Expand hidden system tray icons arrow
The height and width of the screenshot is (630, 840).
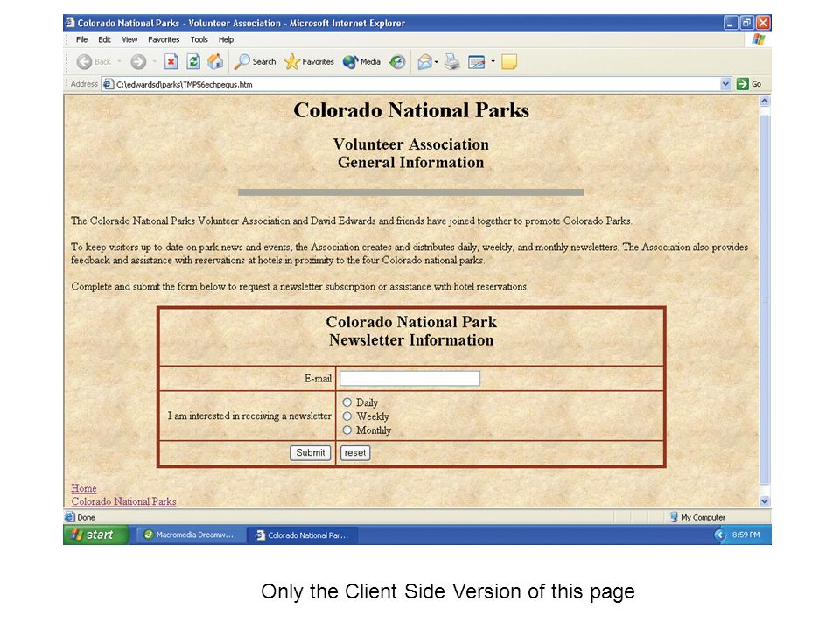pos(720,535)
